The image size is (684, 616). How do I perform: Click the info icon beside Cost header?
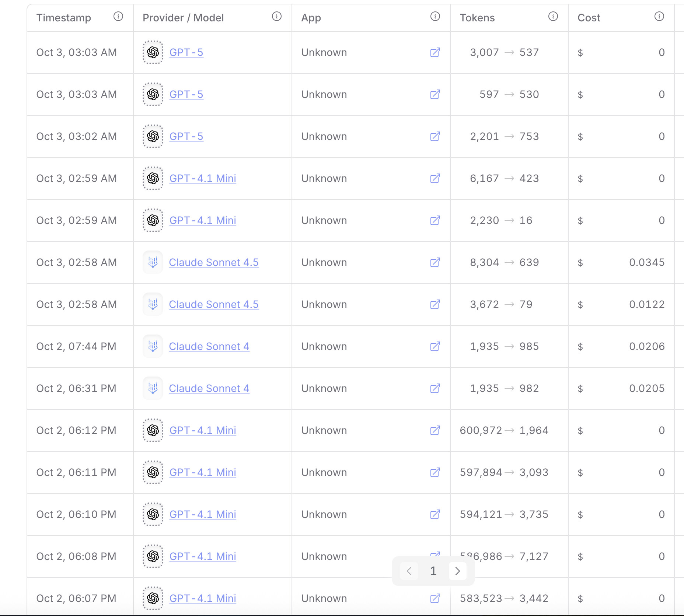click(x=659, y=17)
